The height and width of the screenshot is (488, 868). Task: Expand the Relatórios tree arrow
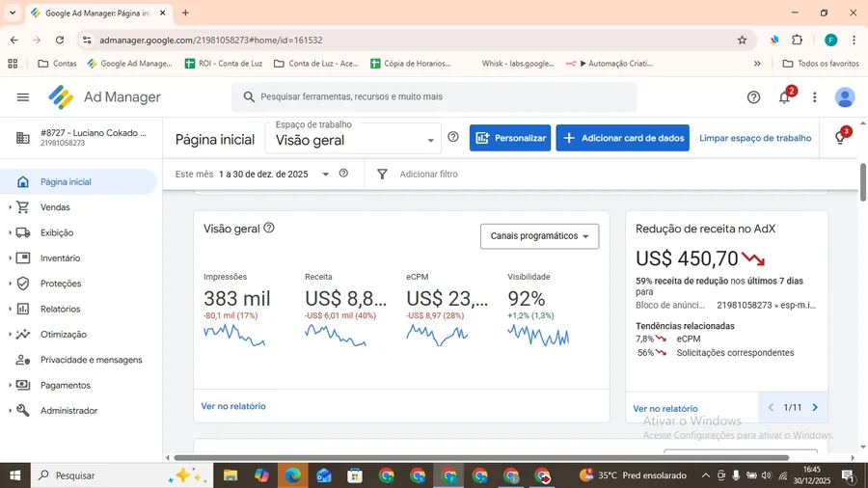(10, 309)
